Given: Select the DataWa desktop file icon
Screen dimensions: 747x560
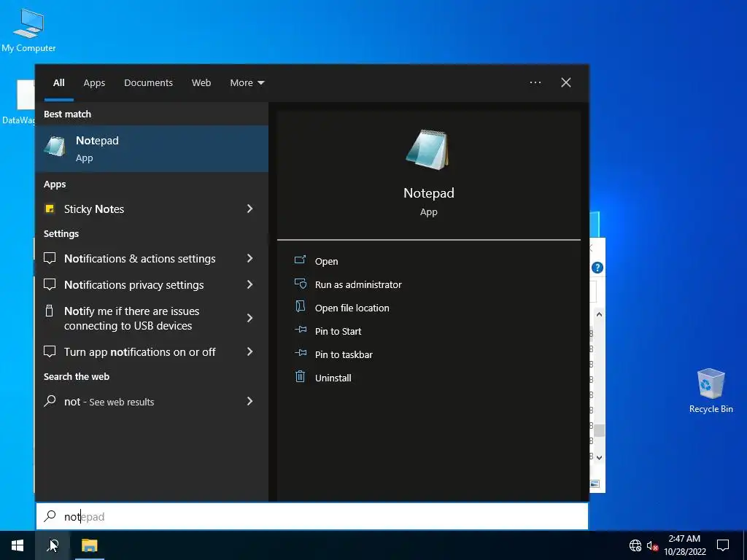Looking at the screenshot, I should tap(18, 102).
